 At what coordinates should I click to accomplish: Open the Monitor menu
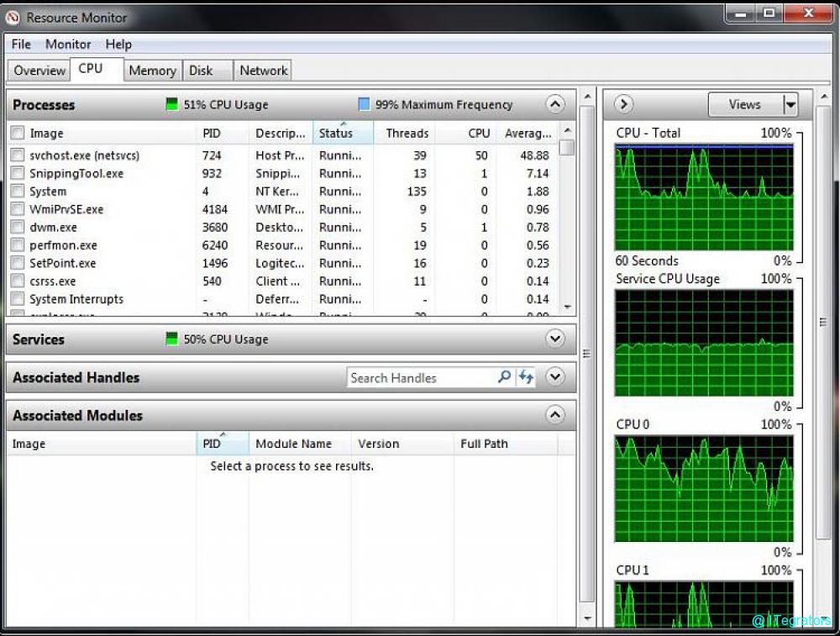pyautogui.click(x=68, y=44)
